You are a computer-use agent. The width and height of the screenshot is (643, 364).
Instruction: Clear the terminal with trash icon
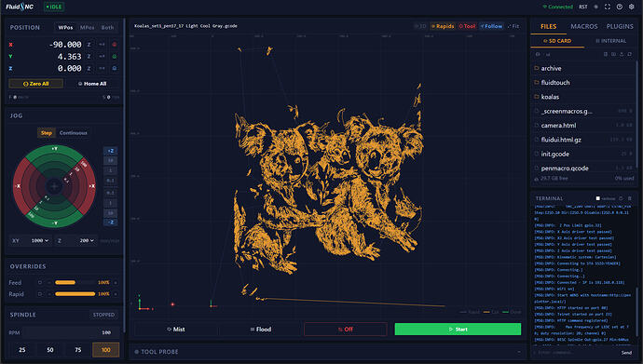coord(630,198)
